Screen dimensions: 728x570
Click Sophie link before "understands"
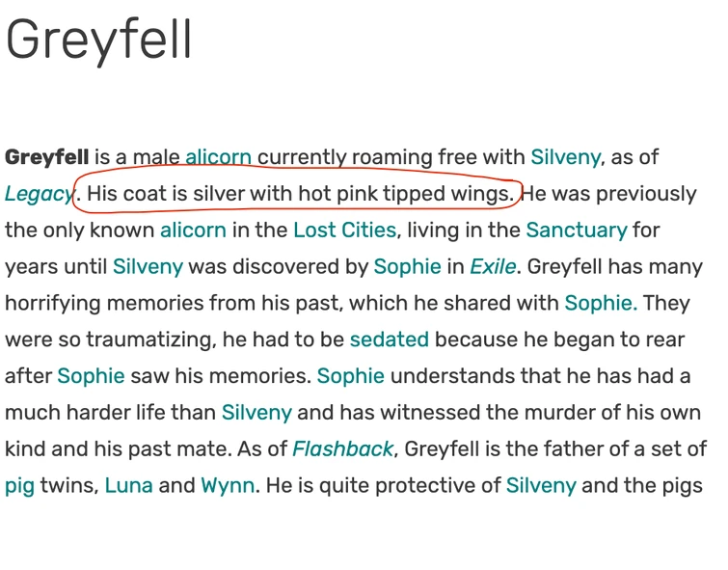pyautogui.click(x=351, y=376)
